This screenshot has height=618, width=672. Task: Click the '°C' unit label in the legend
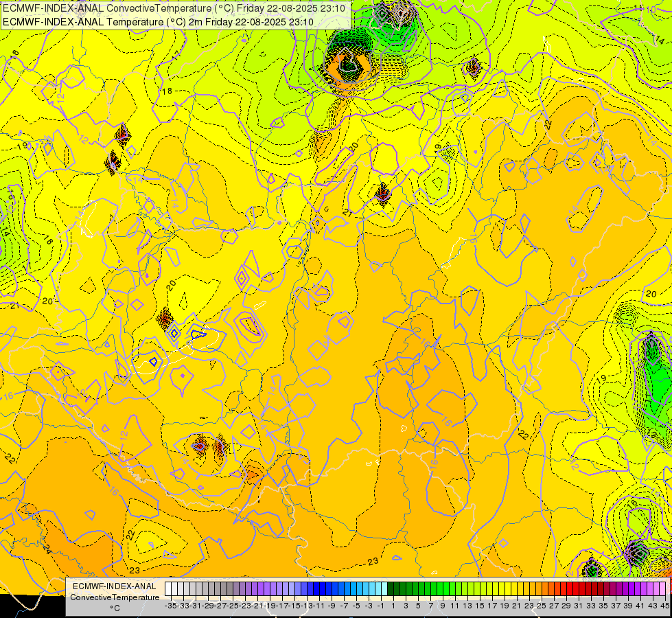[115, 608]
